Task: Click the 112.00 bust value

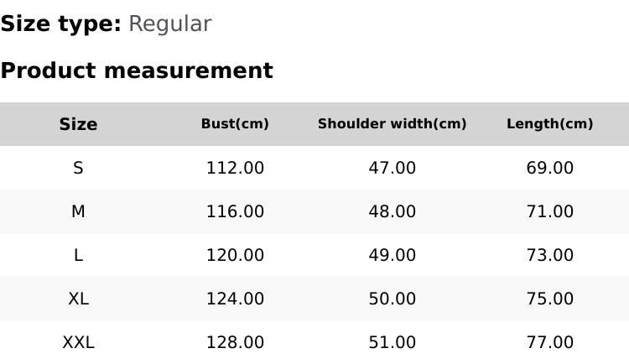Action: pyautogui.click(x=235, y=168)
